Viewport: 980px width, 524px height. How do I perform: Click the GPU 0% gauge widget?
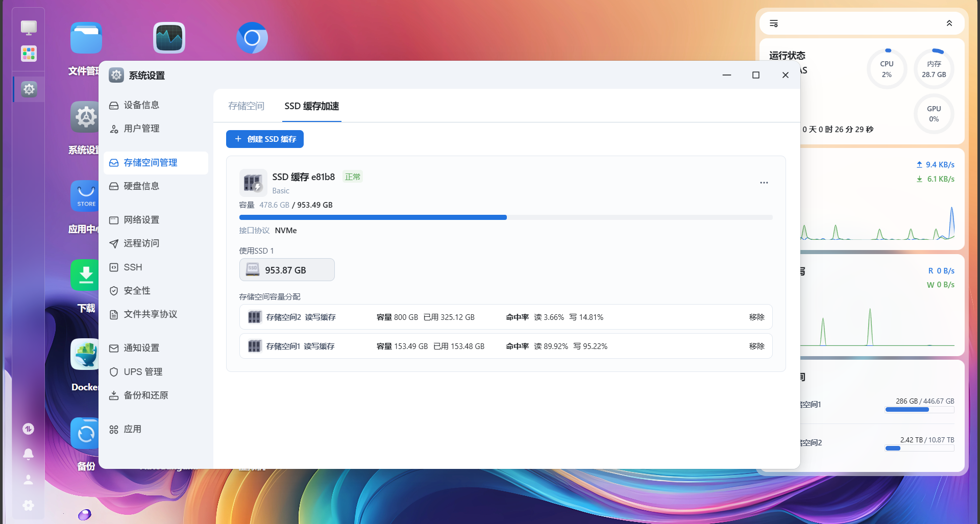934,114
